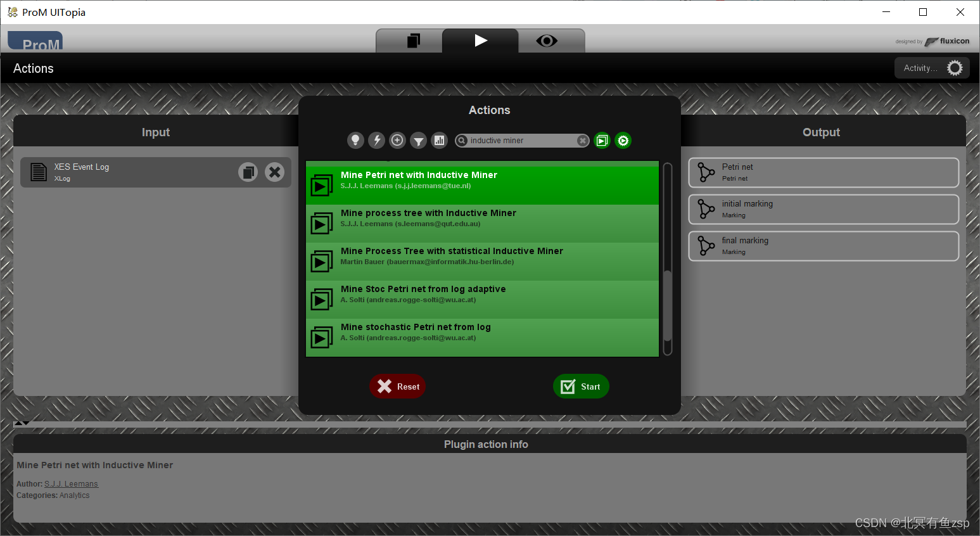Screen dimensions: 980x536
Task: Click the inductive miner search field
Action: (x=522, y=141)
